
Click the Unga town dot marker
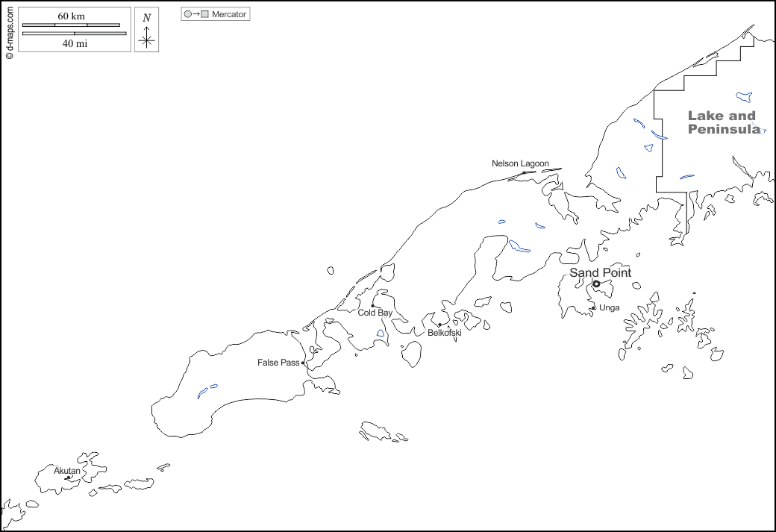click(593, 307)
